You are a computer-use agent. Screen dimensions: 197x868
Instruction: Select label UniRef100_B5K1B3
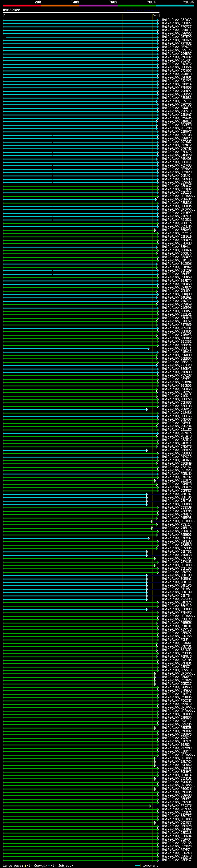pyautogui.click(x=177, y=568)
